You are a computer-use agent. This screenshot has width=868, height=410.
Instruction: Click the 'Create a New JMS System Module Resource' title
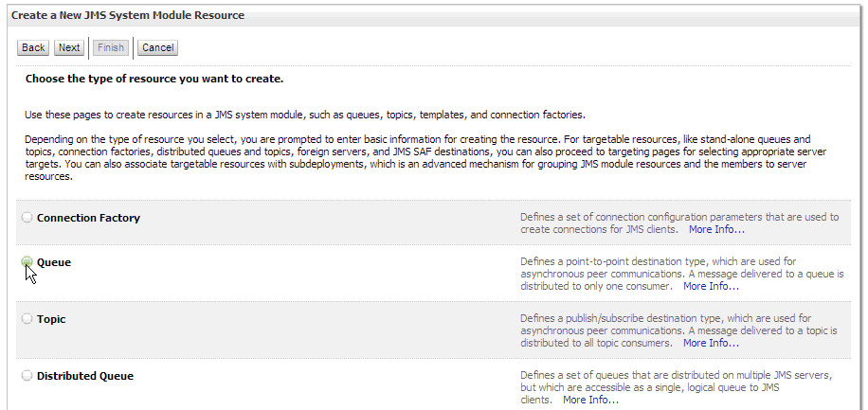tap(128, 15)
